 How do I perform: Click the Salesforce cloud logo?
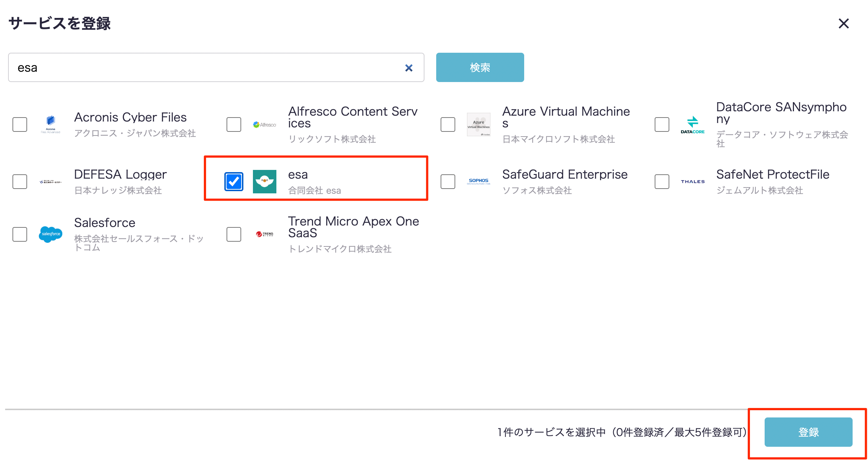pos(51,234)
